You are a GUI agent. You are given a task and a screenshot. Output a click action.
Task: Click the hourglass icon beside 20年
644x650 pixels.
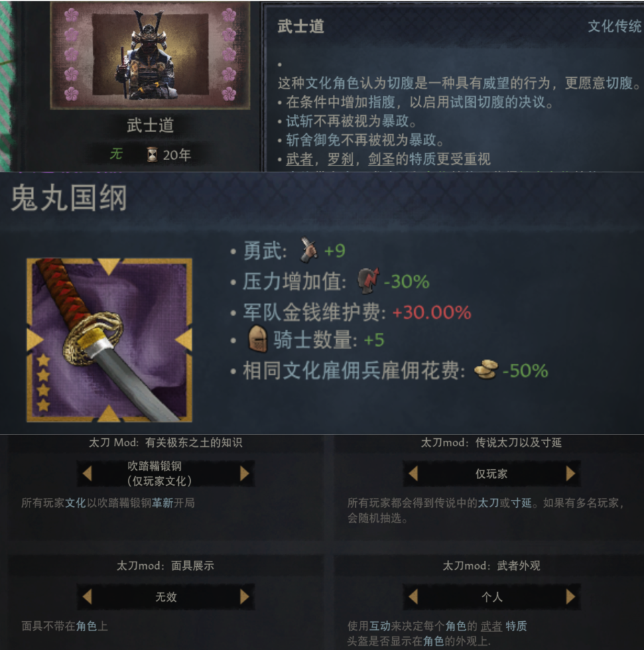coord(152,155)
